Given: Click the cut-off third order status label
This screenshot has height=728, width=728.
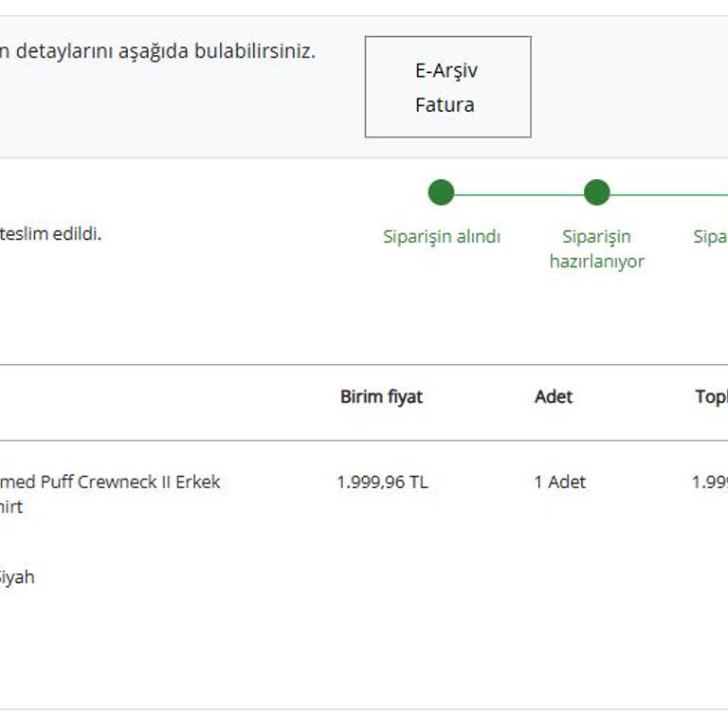Looking at the screenshot, I should coord(710,237).
